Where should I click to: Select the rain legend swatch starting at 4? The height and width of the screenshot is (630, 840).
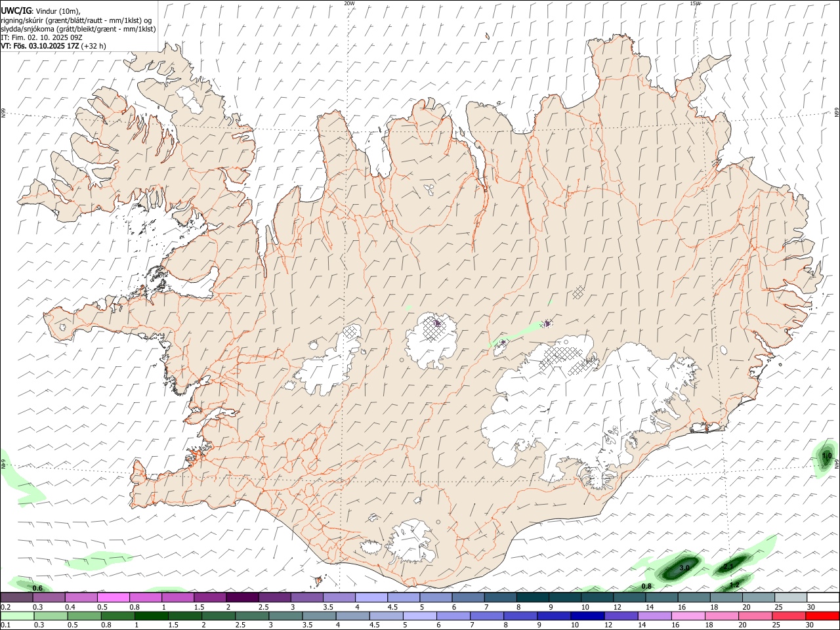[352, 616]
